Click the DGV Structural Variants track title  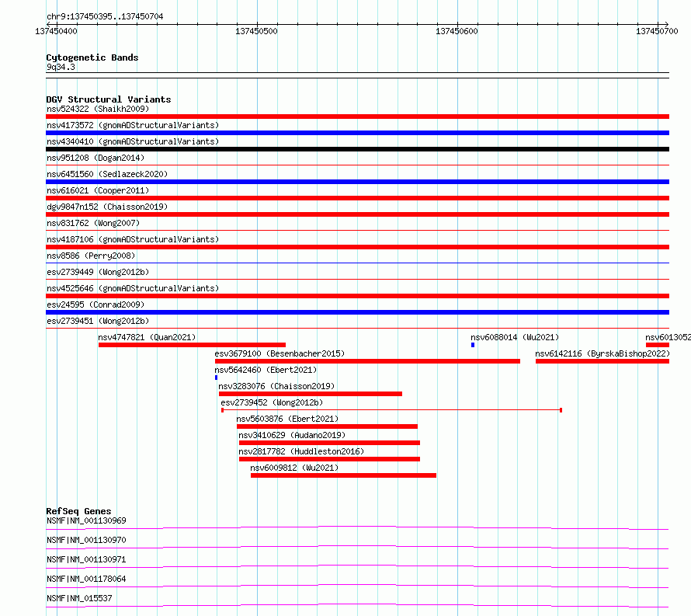[x=109, y=99]
